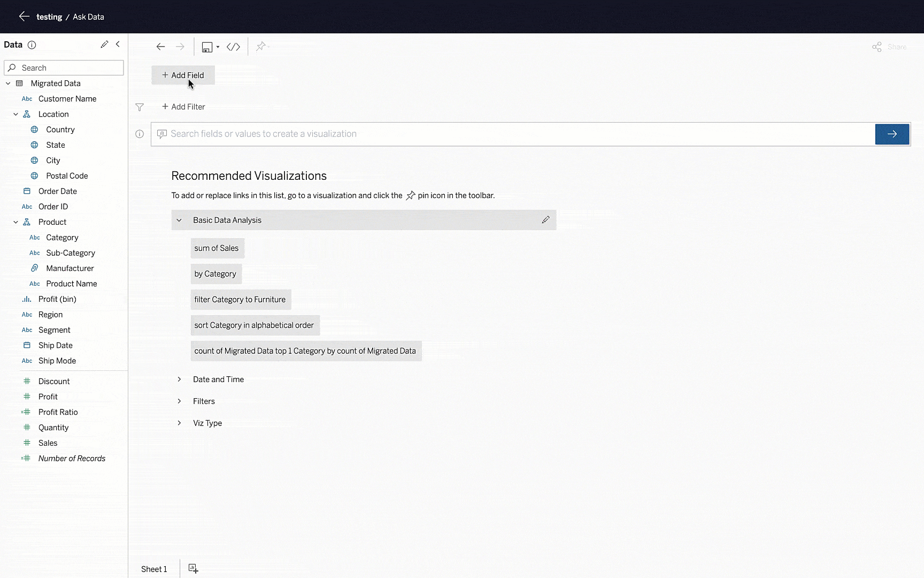Click the back arrow next to testing breadcrumb
This screenshot has height=578, width=924.
24,17
